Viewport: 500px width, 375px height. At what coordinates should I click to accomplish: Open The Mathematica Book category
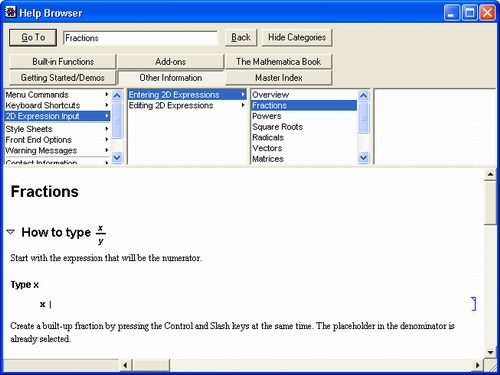pos(279,62)
